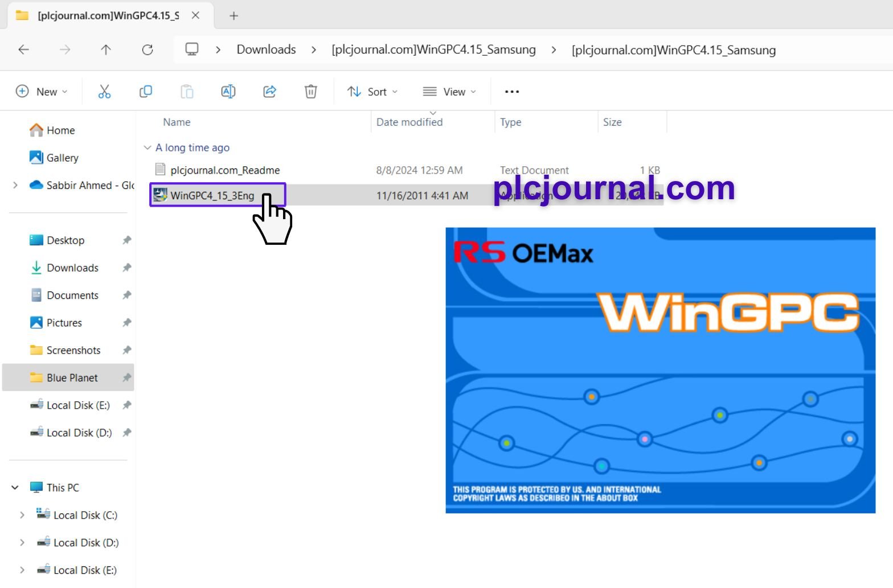Click the 11/16/2011 4:41 AM date cell
This screenshot has height=588, width=893.
(422, 195)
